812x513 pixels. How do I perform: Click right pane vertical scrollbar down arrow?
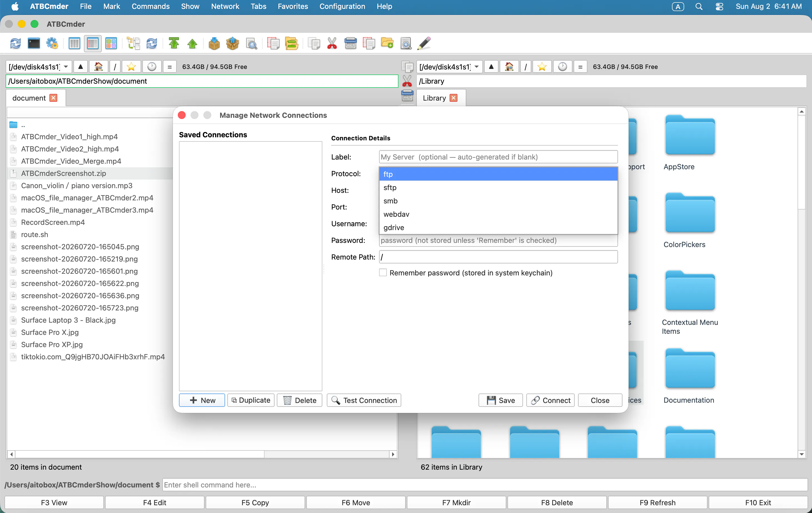pyautogui.click(x=802, y=454)
